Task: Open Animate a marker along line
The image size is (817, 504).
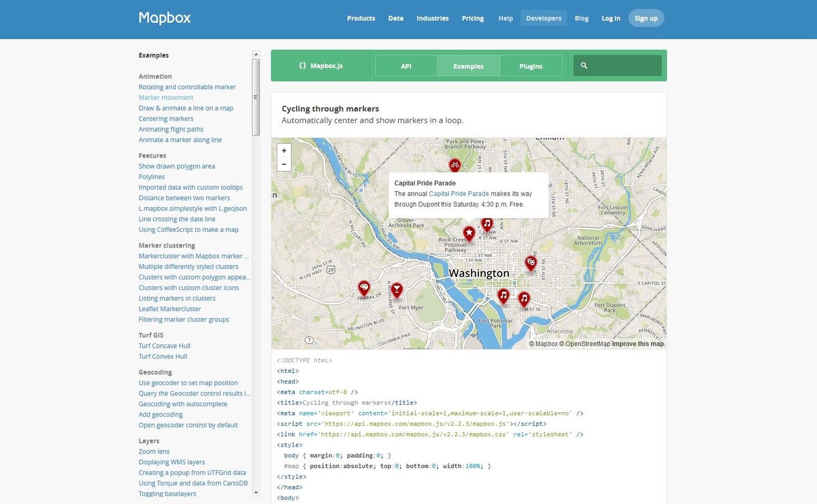Action: point(180,140)
